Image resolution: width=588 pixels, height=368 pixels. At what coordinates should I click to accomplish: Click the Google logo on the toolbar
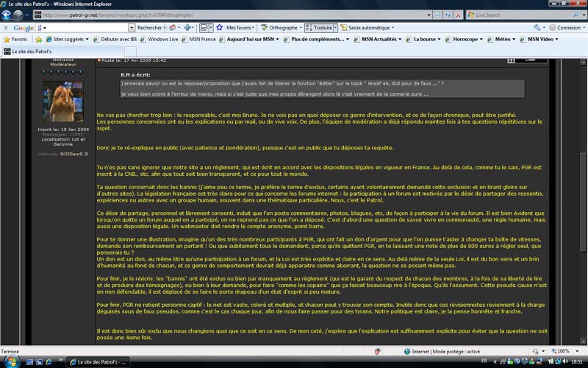click(x=24, y=28)
